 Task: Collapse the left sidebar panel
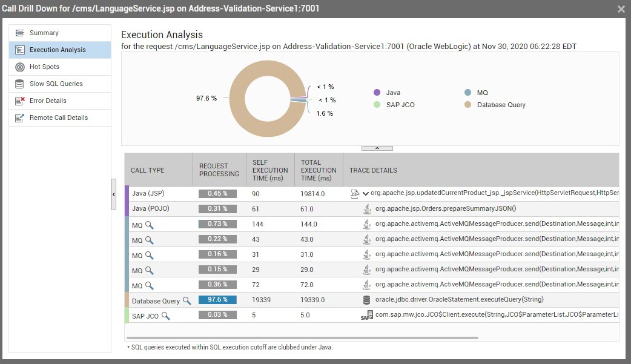coord(114,194)
